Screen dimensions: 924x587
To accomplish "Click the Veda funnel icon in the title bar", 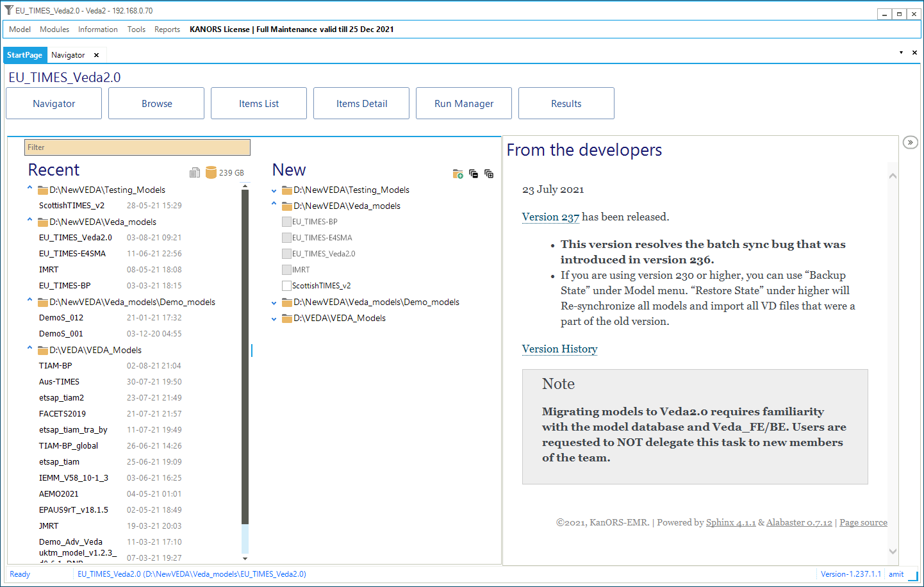I will coord(8,10).
